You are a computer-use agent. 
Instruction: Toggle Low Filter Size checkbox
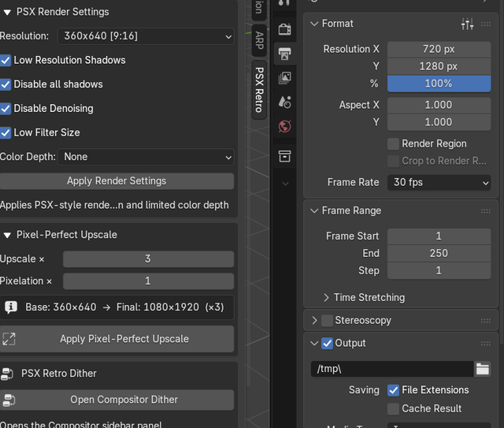click(x=6, y=132)
